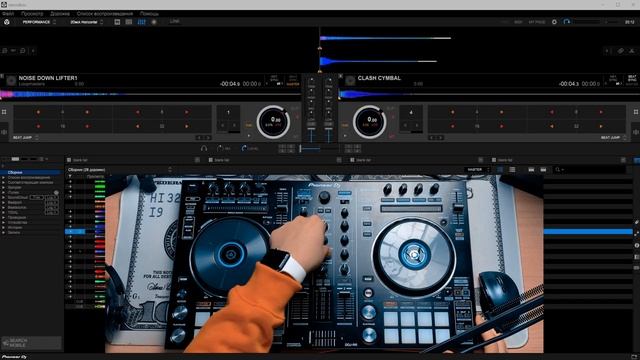Click the deck 2 jog wheel platter display
This screenshot has width=640, height=360.
[x=370, y=122]
